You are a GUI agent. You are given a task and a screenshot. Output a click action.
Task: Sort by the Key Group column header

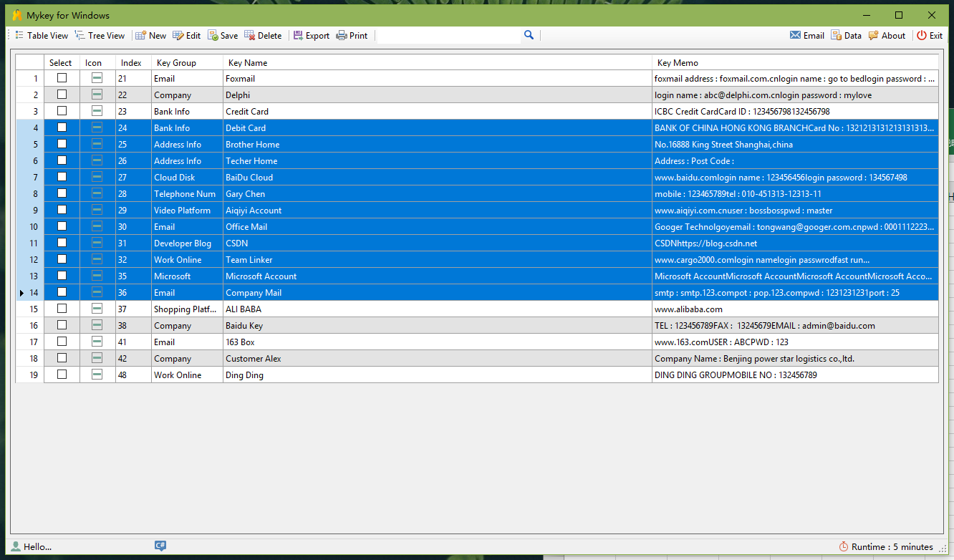(187, 62)
